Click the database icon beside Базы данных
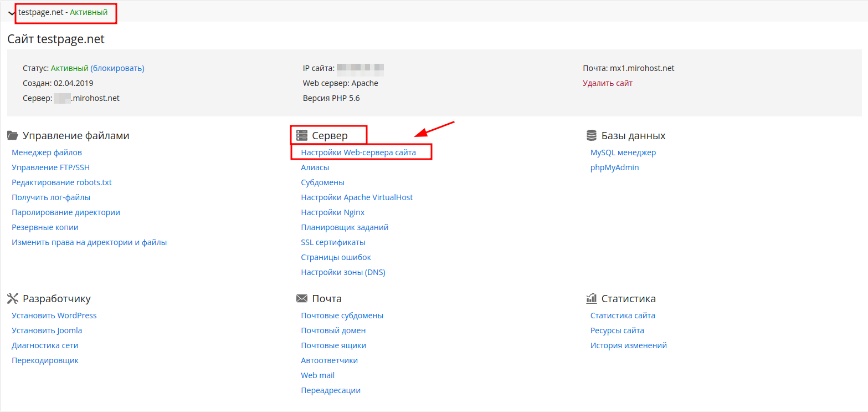This screenshot has height=412, width=868. coord(592,135)
